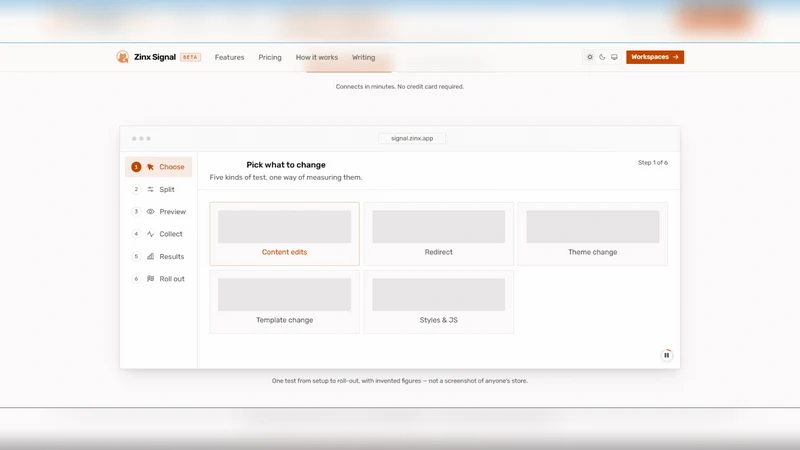Open the Writing nav item

tap(363, 57)
